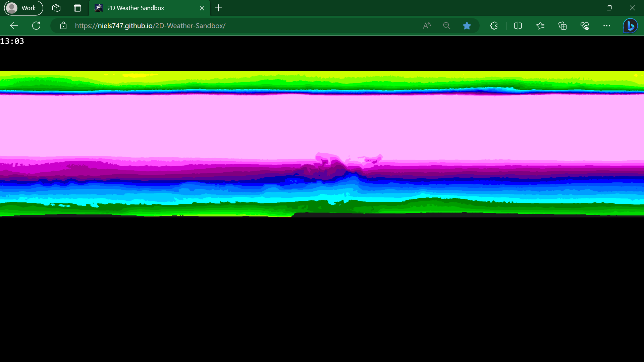
Task: View site information lock icon
Action: (x=63, y=26)
